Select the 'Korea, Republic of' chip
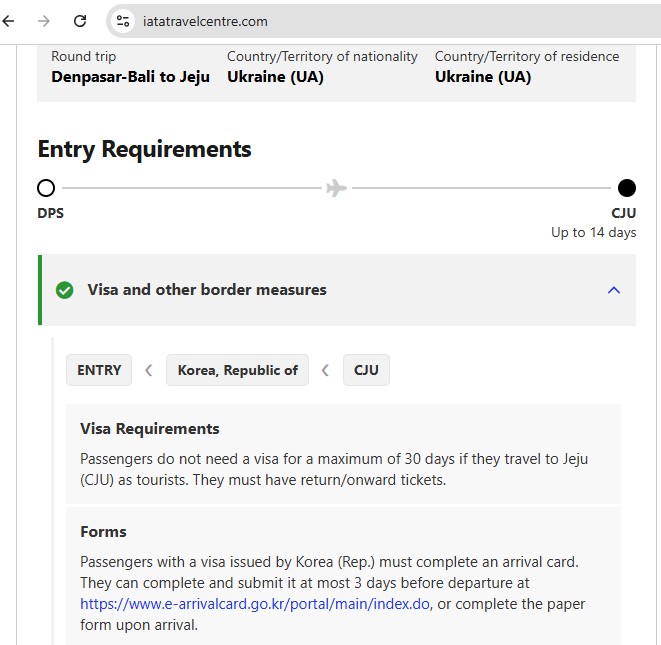 point(237,370)
